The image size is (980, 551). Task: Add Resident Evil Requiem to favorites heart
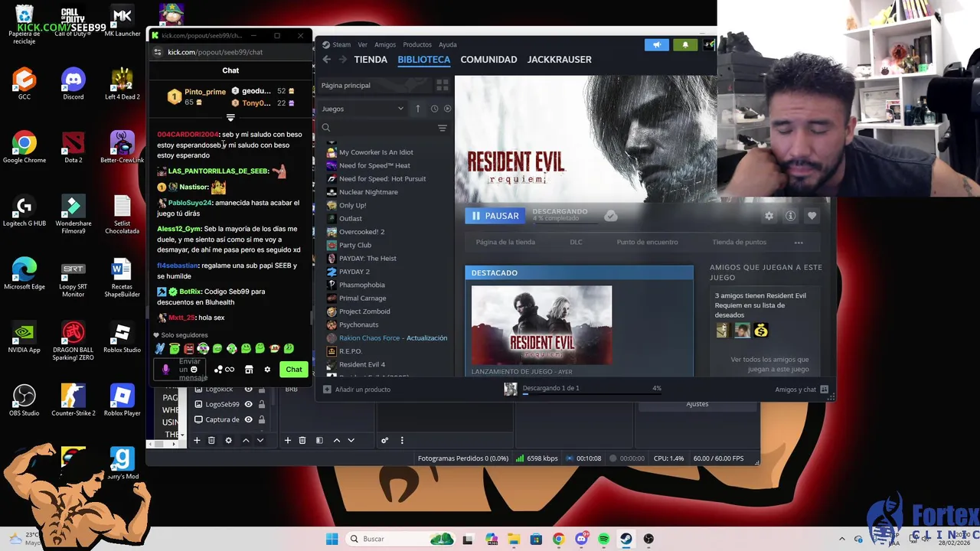(812, 216)
